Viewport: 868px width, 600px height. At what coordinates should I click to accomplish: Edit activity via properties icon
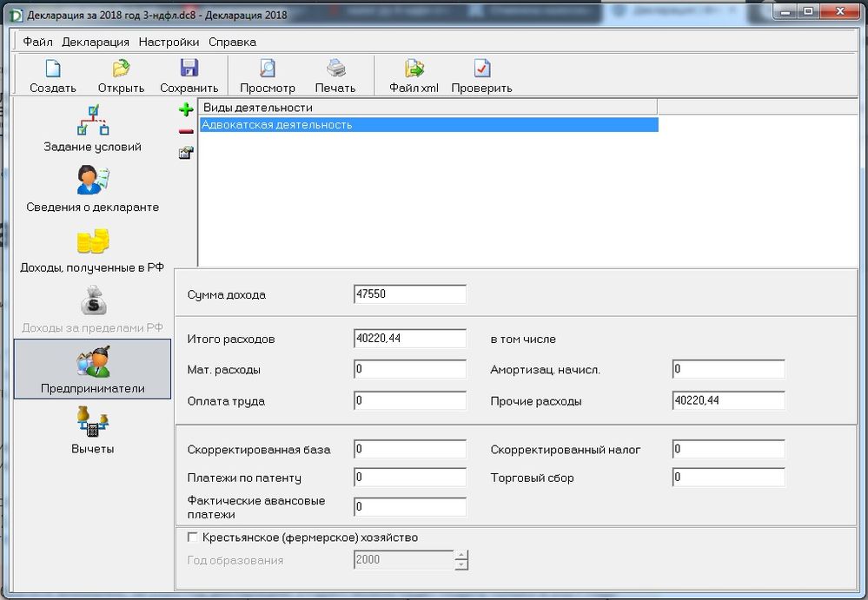[185, 153]
